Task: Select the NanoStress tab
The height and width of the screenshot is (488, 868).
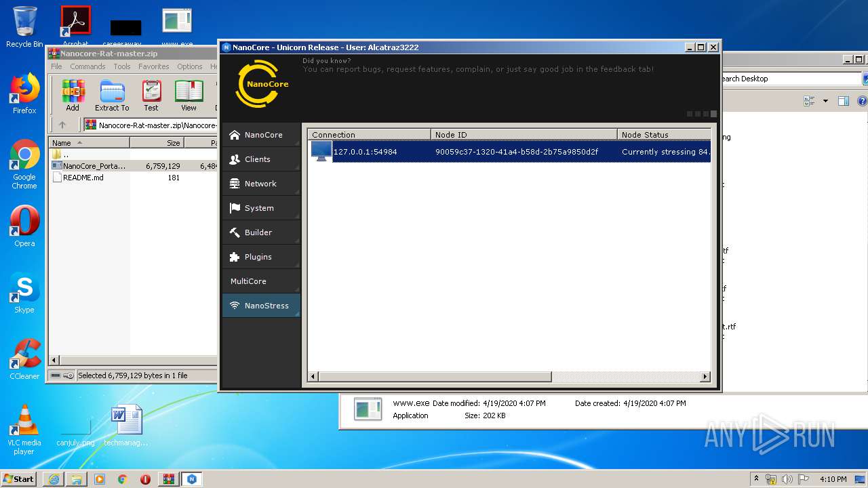Action: (x=261, y=306)
